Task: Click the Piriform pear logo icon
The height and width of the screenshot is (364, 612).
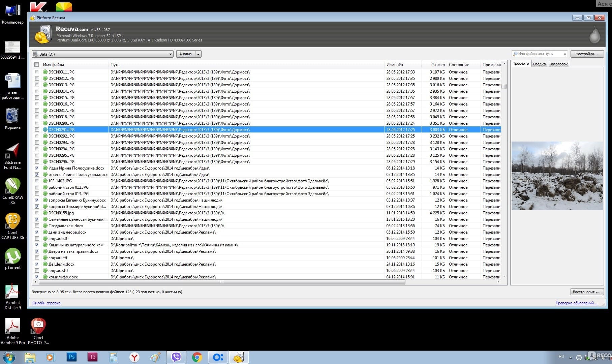Action: [x=594, y=35]
